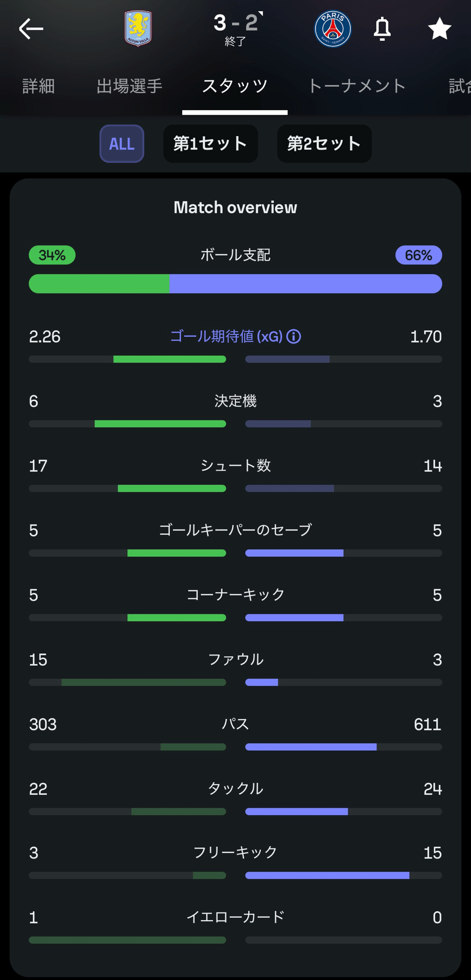Viewport: 471px width, 980px height.
Task: Open xG info icon
Action: [294, 336]
